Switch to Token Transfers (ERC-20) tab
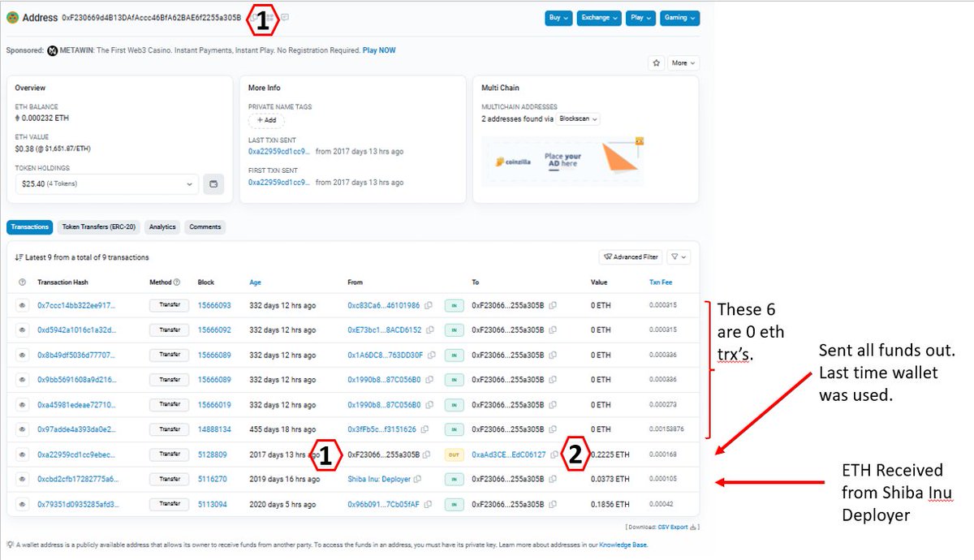 98,227
